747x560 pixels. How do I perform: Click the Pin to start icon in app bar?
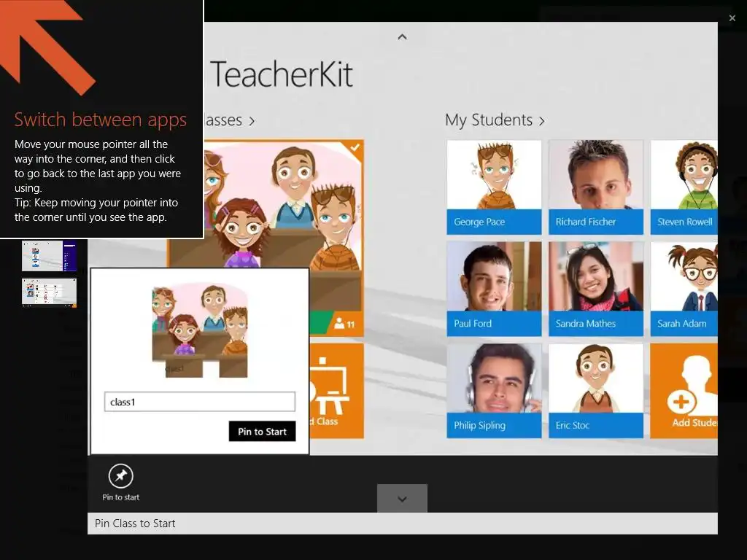120,475
